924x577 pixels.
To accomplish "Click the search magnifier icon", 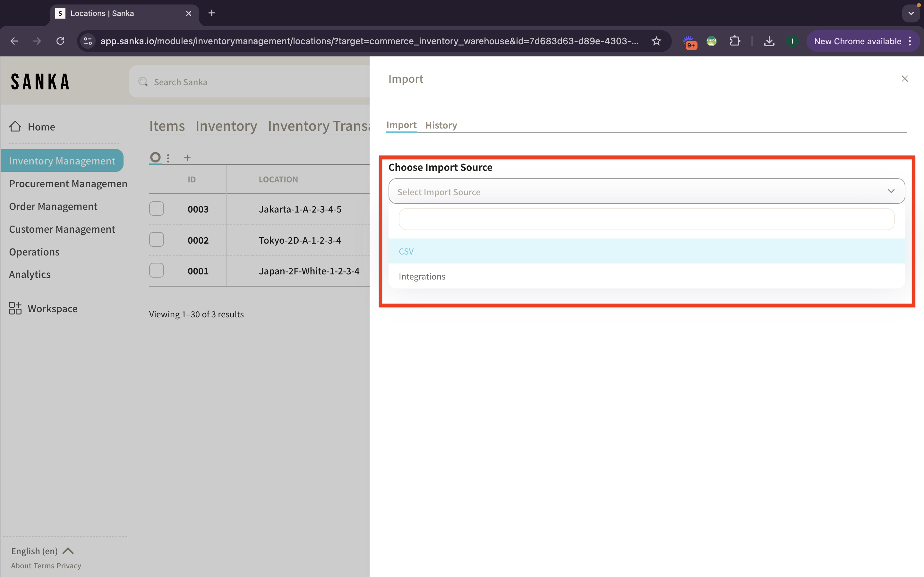I will [x=143, y=82].
